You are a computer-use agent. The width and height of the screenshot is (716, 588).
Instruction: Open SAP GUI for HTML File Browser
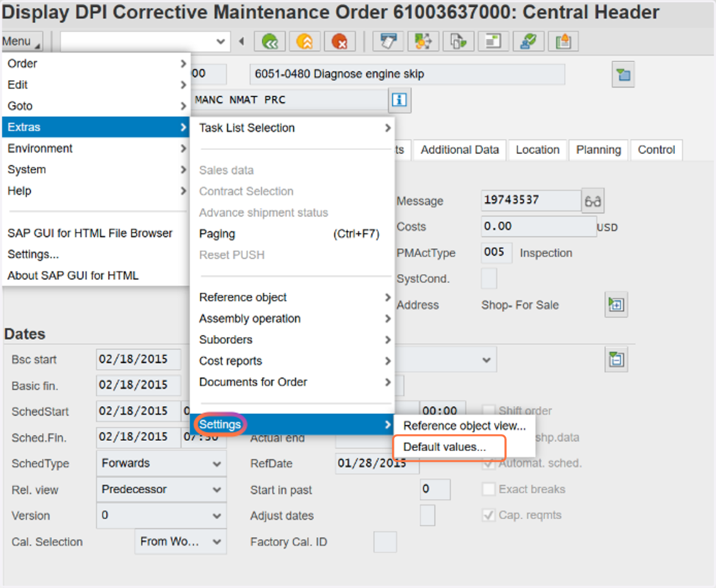click(96, 233)
